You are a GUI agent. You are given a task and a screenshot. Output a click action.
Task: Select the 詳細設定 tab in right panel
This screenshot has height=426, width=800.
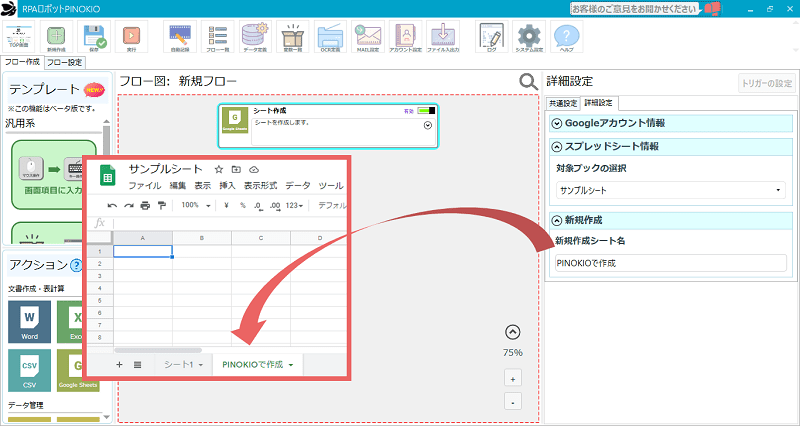pyautogui.click(x=599, y=103)
